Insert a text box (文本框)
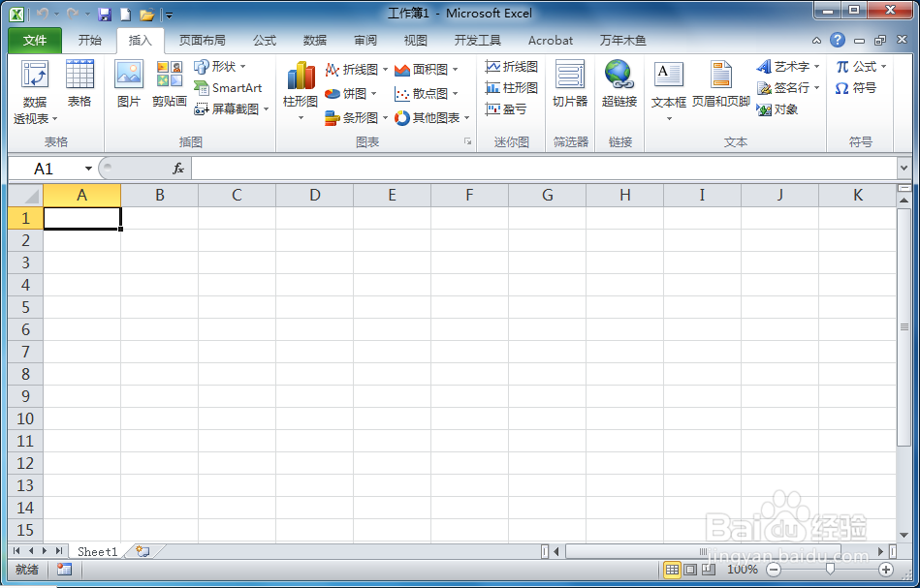 click(668, 90)
